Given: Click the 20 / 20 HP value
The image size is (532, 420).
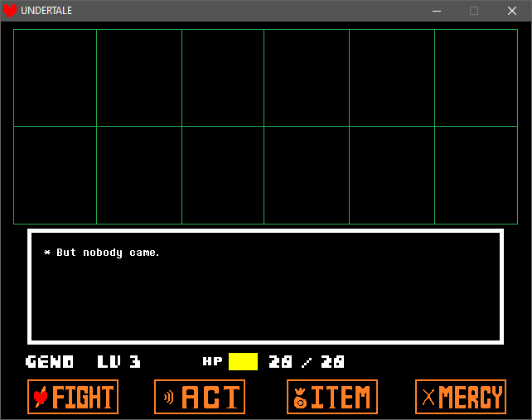Looking at the screenshot, I should 307,362.
